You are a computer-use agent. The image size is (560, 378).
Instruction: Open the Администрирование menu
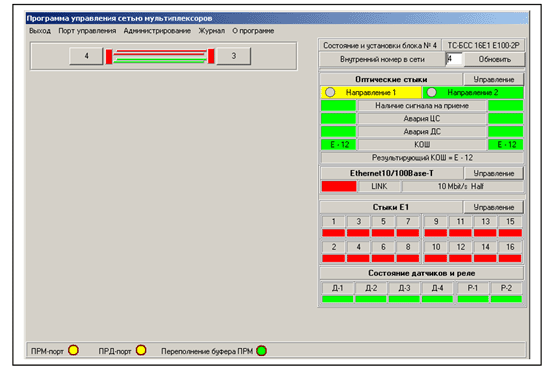coord(157,31)
